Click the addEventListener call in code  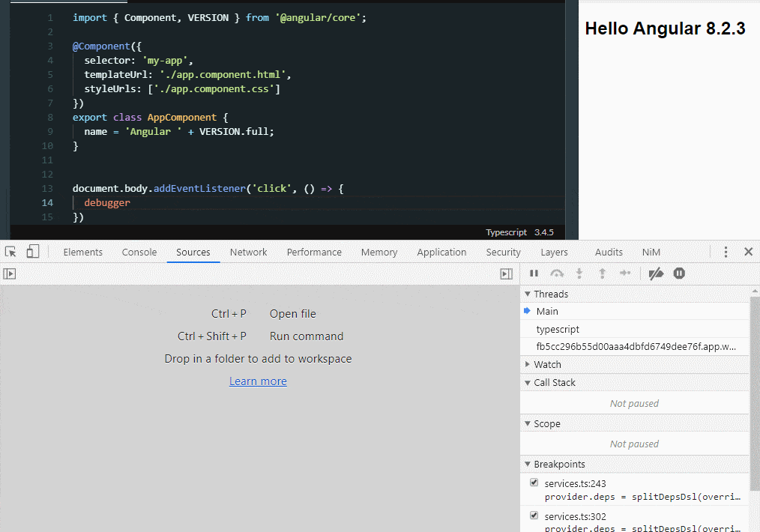[x=199, y=189]
